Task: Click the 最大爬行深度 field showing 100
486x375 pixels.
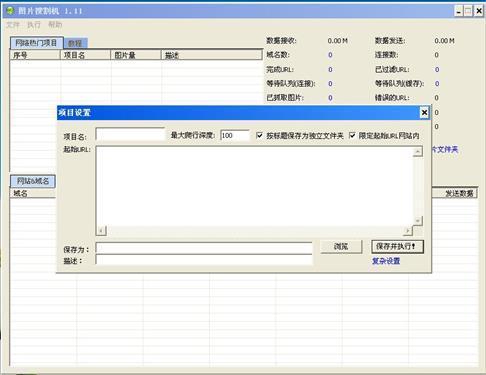Action: (235, 135)
